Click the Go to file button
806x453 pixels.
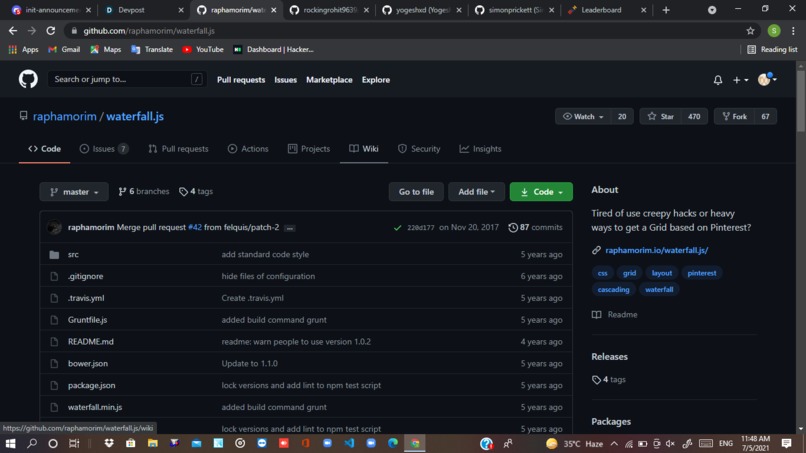(416, 192)
